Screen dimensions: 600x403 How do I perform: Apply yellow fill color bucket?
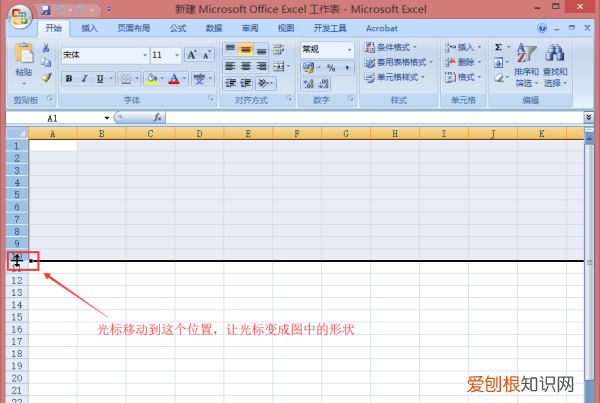pos(152,79)
